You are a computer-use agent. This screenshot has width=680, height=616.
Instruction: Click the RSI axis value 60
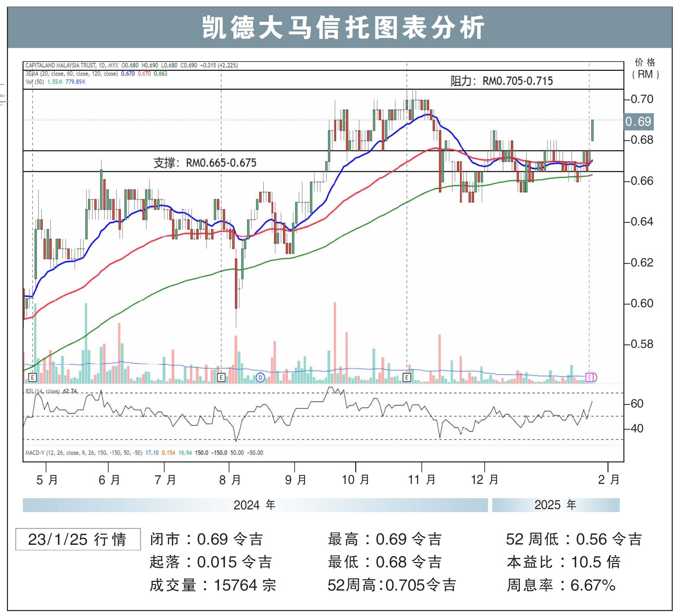tap(637, 403)
